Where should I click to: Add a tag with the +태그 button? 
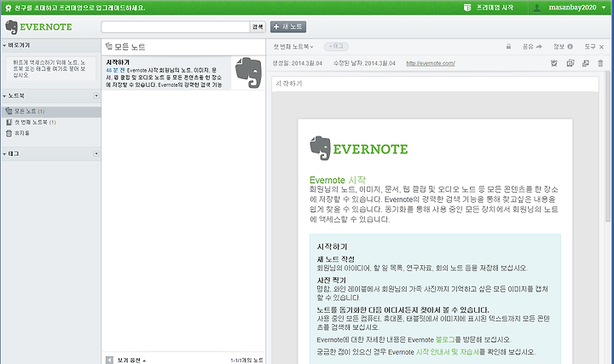coord(336,47)
